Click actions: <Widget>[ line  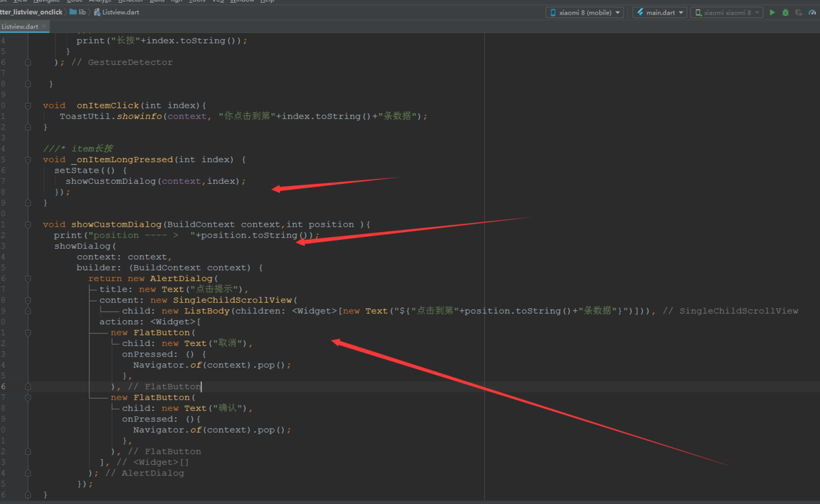click(x=150, y=321)
